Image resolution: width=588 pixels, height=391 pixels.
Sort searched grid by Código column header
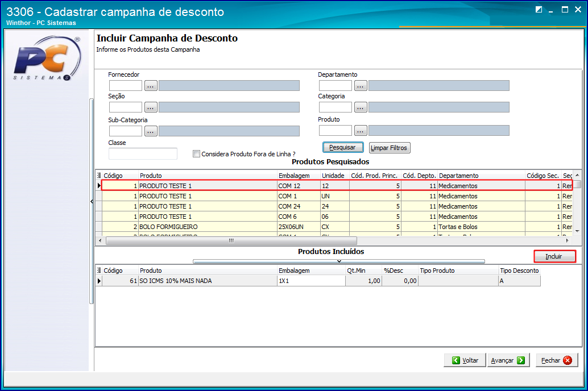pos(120,176)
